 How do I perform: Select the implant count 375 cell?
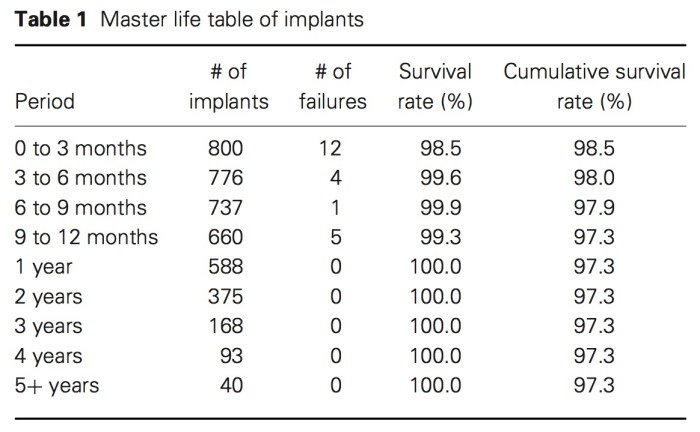[x=226, y=297]
